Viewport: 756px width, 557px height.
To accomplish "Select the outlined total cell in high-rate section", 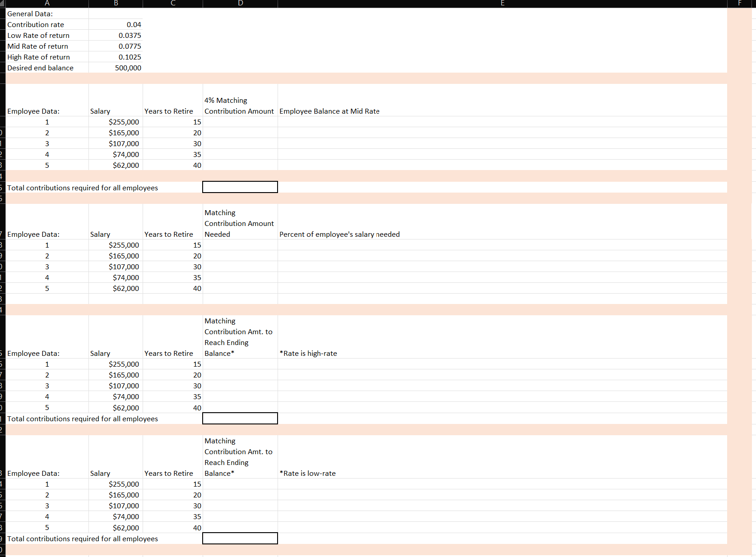I will pos(240,419).
